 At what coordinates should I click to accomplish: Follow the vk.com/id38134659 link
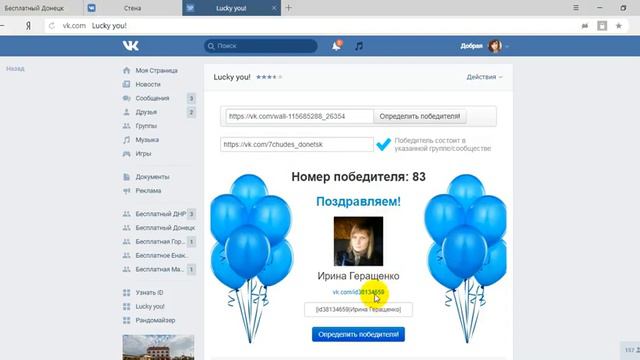pyautogui.click(x=358, y=292)
